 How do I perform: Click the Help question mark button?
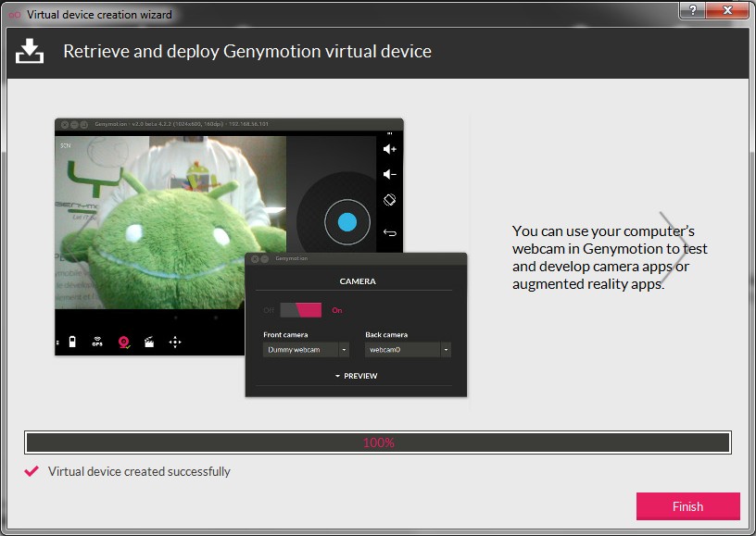point(692,10)
